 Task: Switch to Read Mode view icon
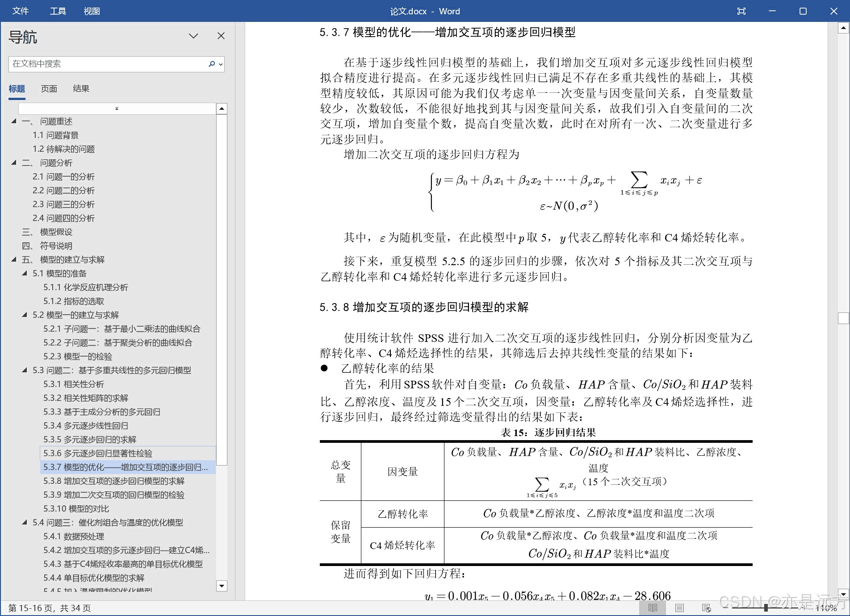(x=653, y=608)
